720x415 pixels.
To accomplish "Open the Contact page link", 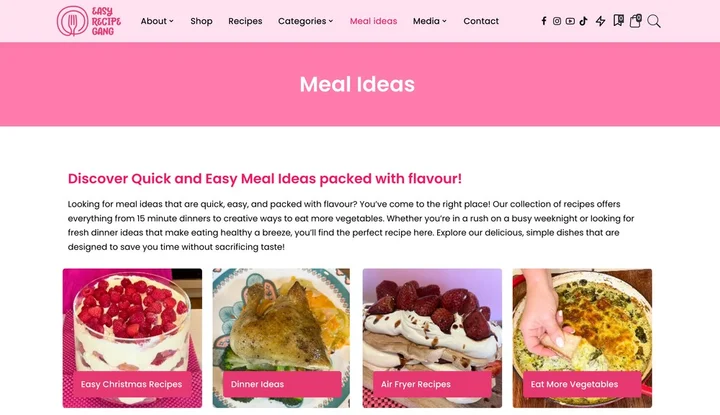I will [x=481, y=21].
